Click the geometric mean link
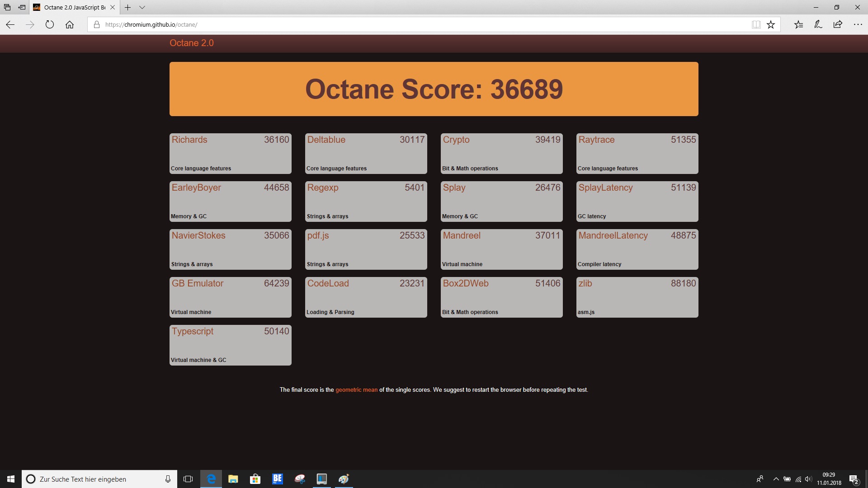Image resolution: width=868 pixels, height=488 pixels. [x=356, y=389]
